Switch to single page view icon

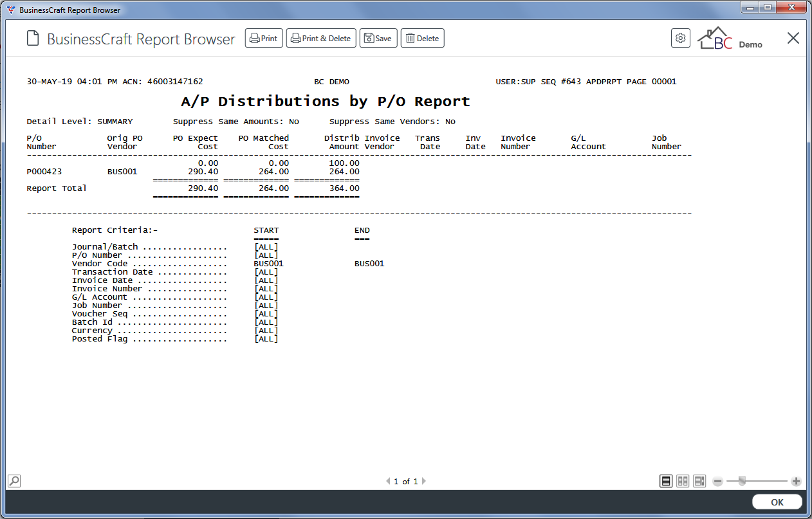tap(666, 481)
